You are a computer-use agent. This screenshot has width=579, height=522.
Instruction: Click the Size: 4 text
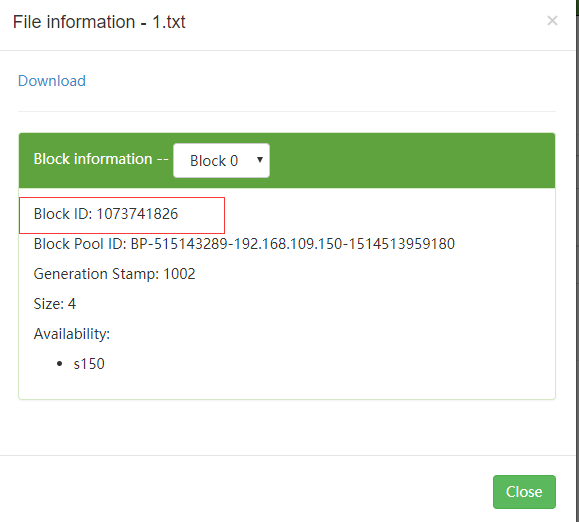[55, 304]
